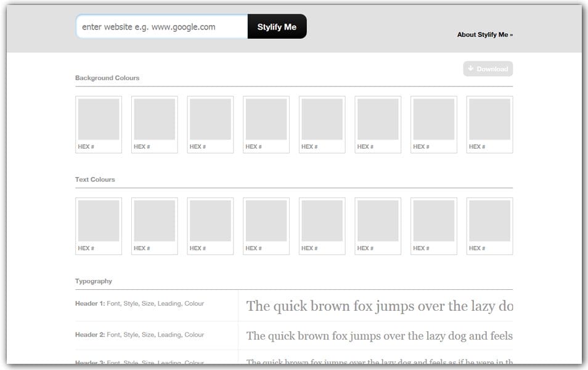
Task: Click the download arrow icon
Action: pos(471,68)
